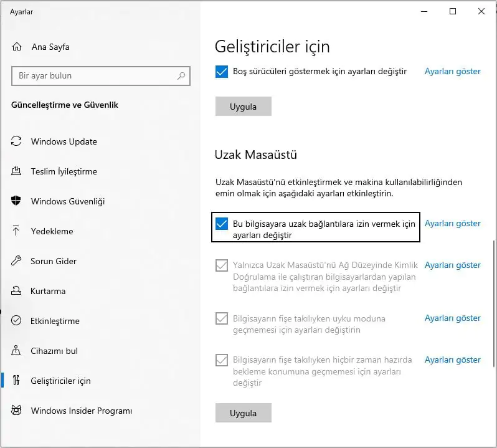Click the Windows Güvenliği shield icon

[x=17, y=201]
